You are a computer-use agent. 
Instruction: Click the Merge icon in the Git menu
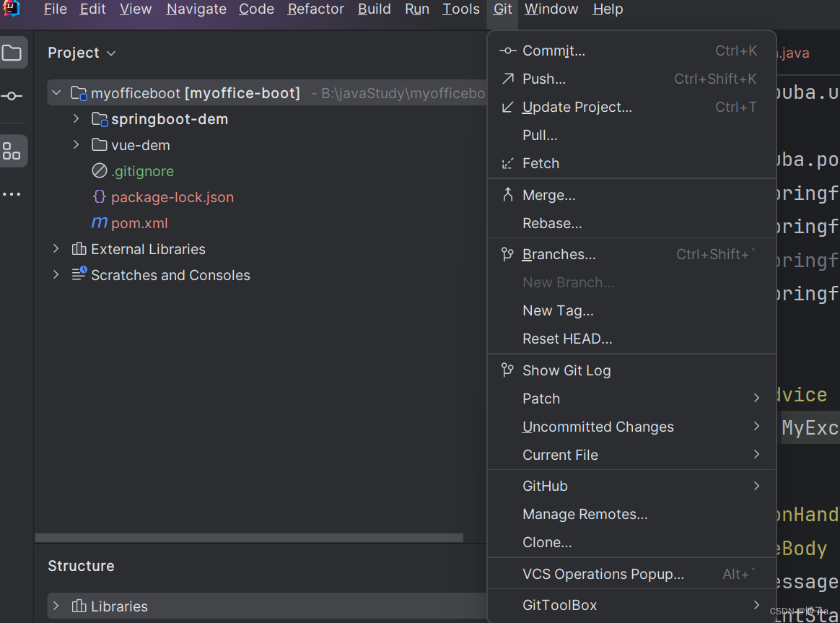pos(507,195)
